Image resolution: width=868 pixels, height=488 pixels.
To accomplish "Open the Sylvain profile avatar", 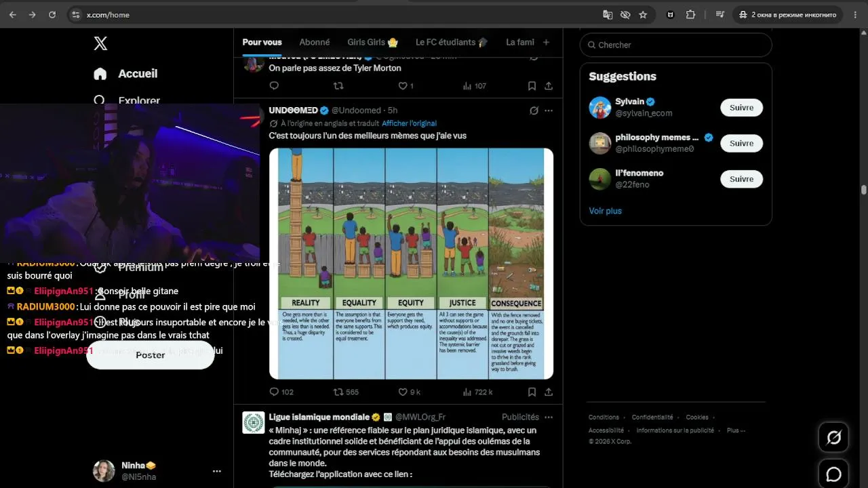I will point(600,108).
